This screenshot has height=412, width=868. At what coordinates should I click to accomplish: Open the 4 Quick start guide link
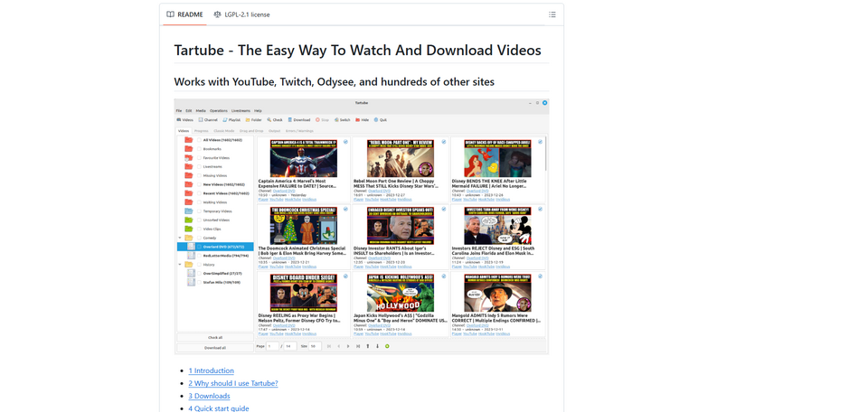pos(219,408)
